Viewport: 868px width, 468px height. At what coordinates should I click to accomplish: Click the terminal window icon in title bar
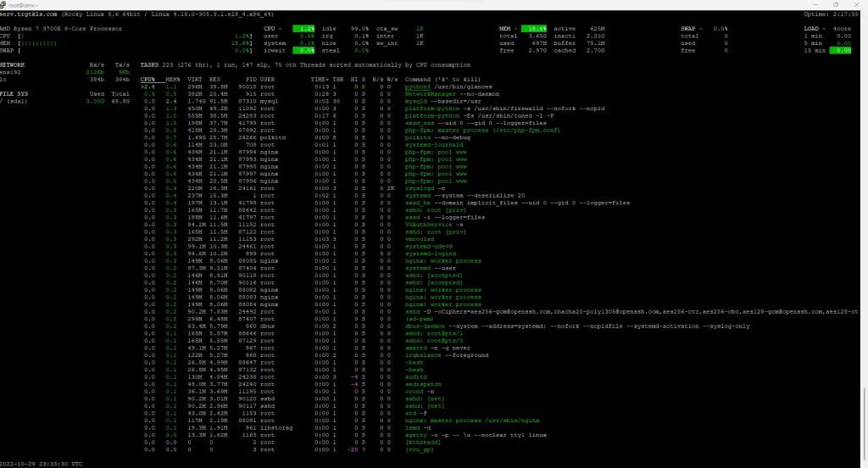coord(5,5)
